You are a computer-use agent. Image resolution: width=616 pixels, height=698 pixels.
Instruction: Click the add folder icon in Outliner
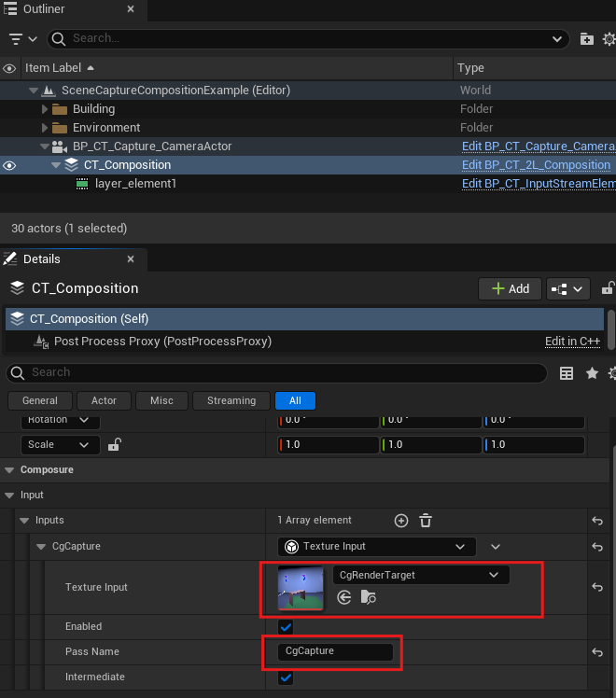(586, 39)
